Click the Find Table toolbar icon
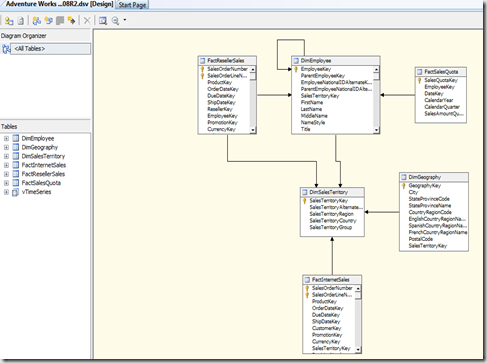 (103, 21)
